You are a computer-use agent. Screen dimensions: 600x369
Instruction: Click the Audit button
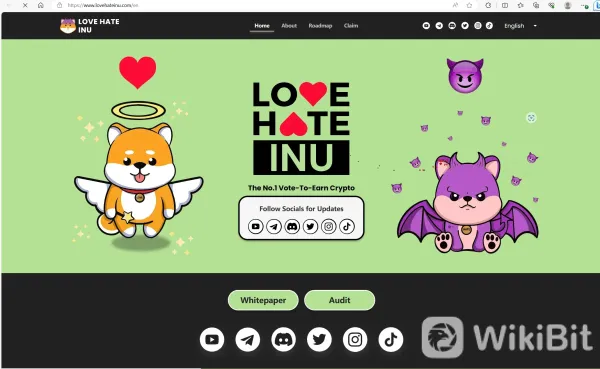pos(339,300)
